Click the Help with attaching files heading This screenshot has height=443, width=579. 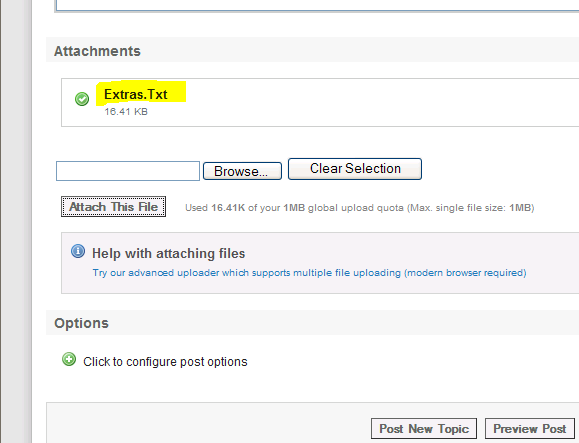(168, 254)
